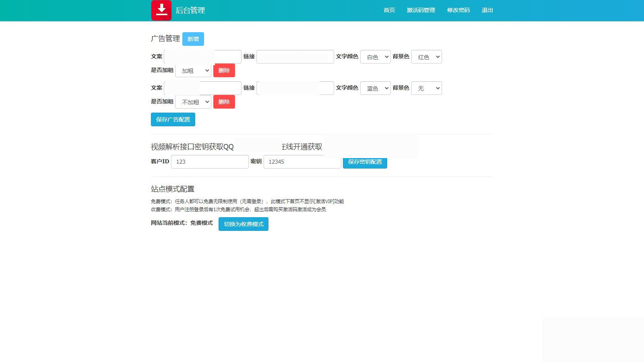Viewport: 644px width, 362px height.
Task: Switch site mode with 切换为收费模式
Action: (x=243, y=224)
